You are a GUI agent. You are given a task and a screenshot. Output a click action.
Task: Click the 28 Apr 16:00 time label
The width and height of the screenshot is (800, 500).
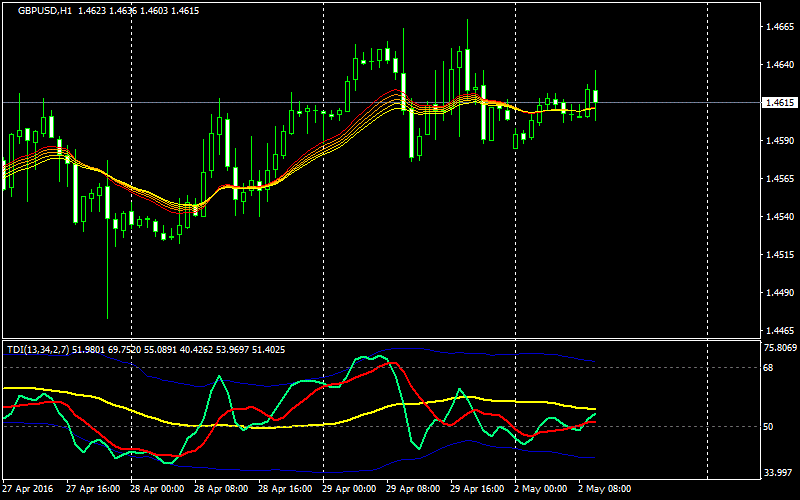click(x=285, y=489)
